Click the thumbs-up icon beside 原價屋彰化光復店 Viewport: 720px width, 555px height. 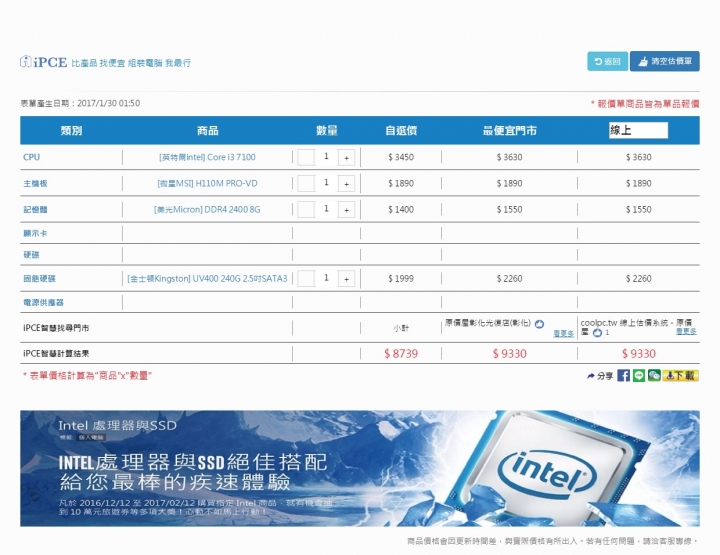[x=540, y=324]
